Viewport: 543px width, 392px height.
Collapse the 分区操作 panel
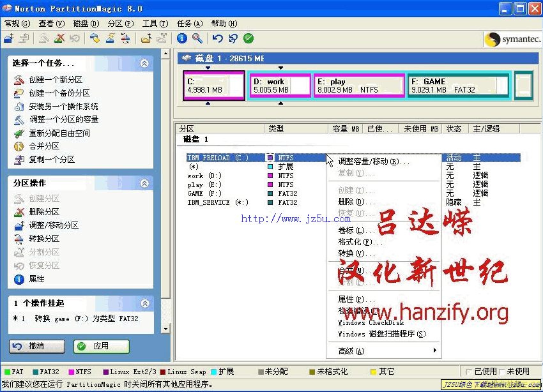point(145,183)
